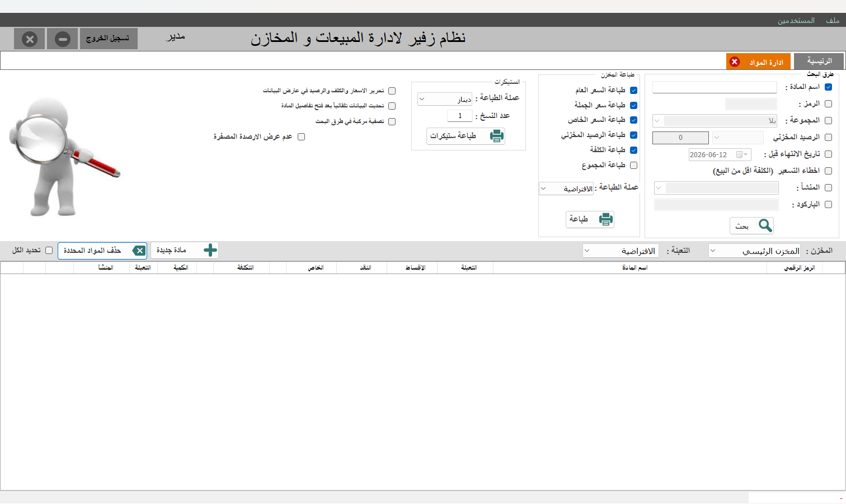Viewport: 846px width, 504px height.
Task: Click the printer icon on the طباعة button
Action: [605, 219]
